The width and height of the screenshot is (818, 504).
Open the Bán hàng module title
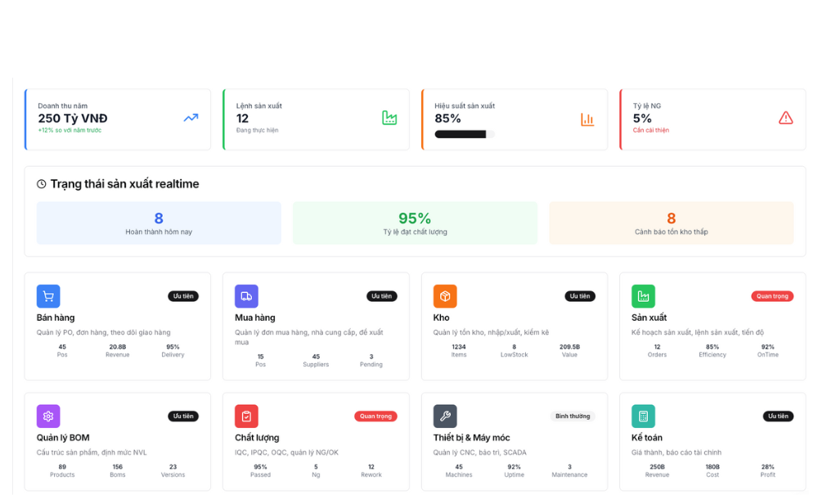[56, 317]
